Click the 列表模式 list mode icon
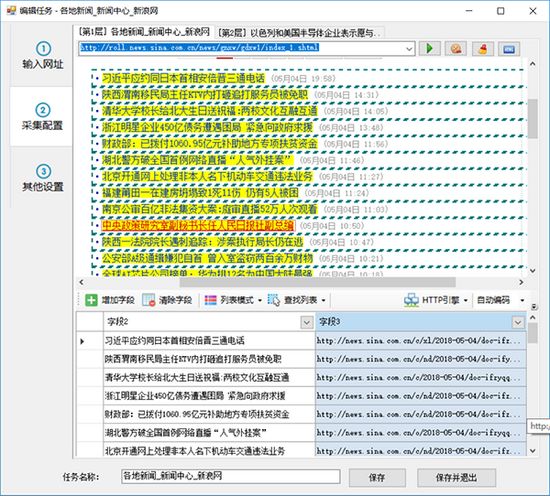The height and width of the screenshot is (496, 550). point(210,300)
